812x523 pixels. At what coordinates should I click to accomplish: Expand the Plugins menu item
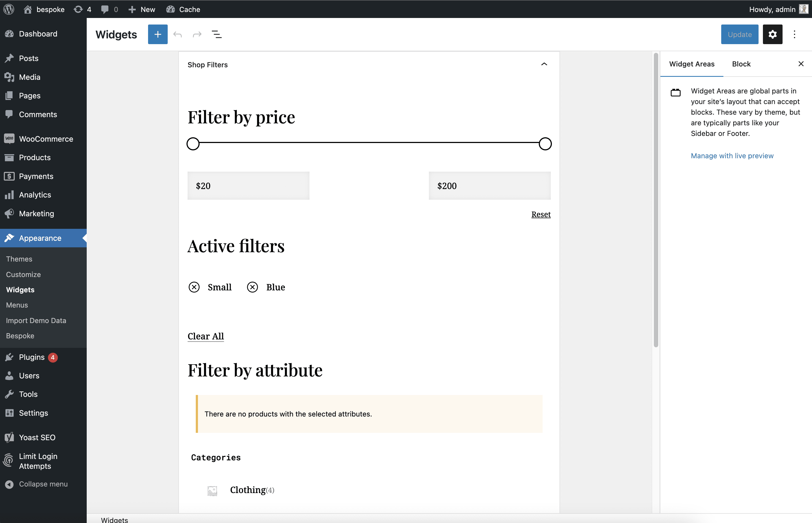coord(31,357)
